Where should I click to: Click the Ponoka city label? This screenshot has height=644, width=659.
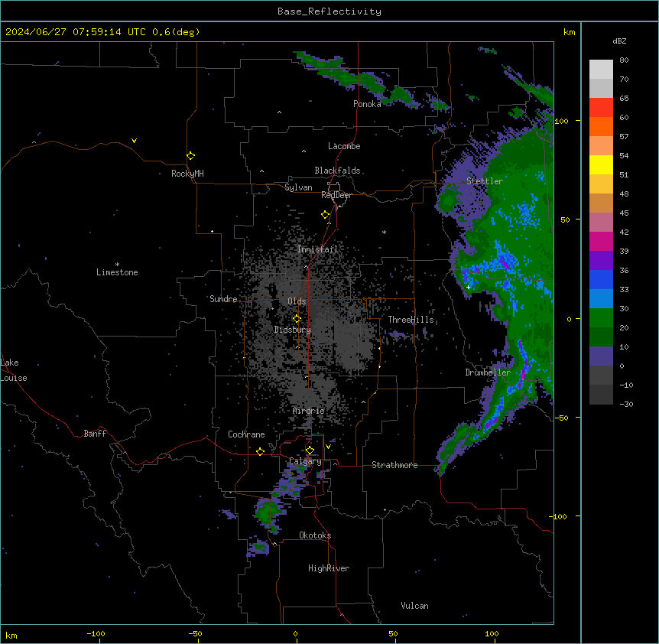[367, 104]
